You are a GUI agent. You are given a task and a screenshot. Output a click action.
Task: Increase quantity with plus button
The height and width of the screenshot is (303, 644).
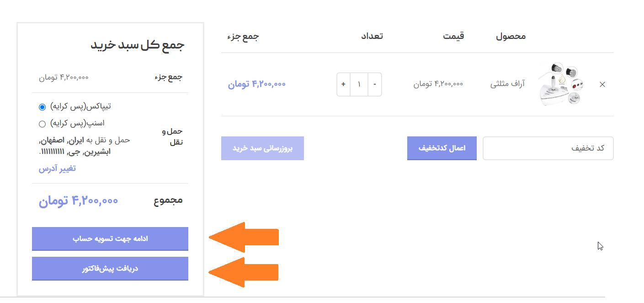point(343,84)
